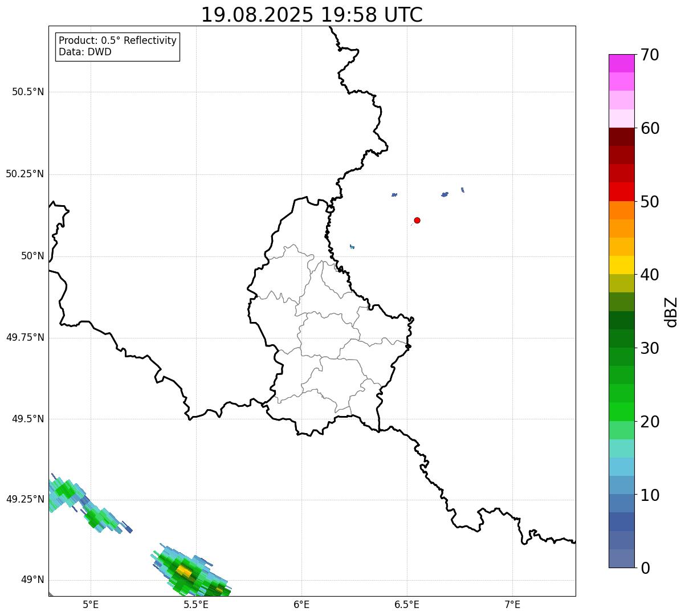Click the 10 colorbar tick label
The width and height of the screenshot is (685, 616).
[x=650, y=495]
